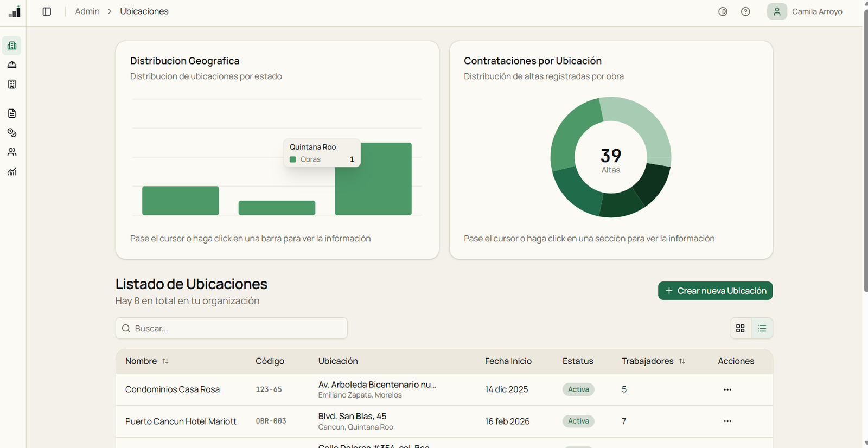Click the green user avatar icon
The width and height of the screenshot is (868, 448).
click(x=777, y=11)
